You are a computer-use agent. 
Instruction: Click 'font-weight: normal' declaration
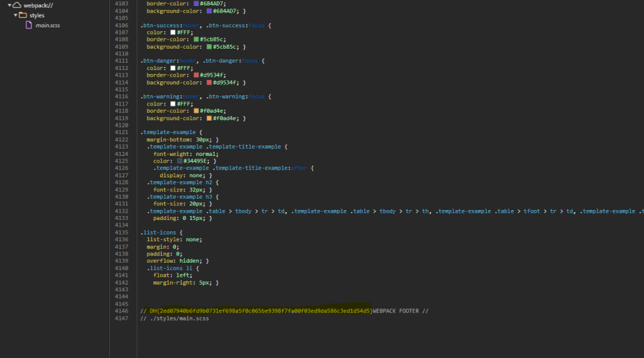185,154
